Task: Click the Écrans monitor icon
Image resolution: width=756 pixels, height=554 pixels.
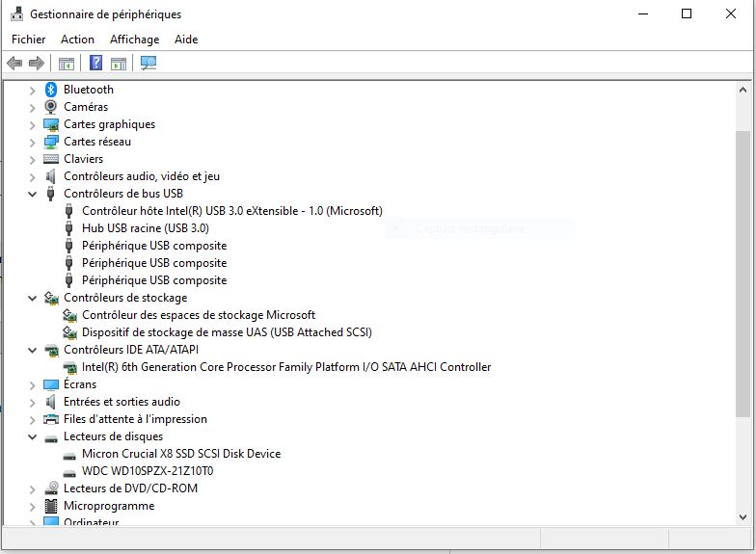Action: click(50, 385)
